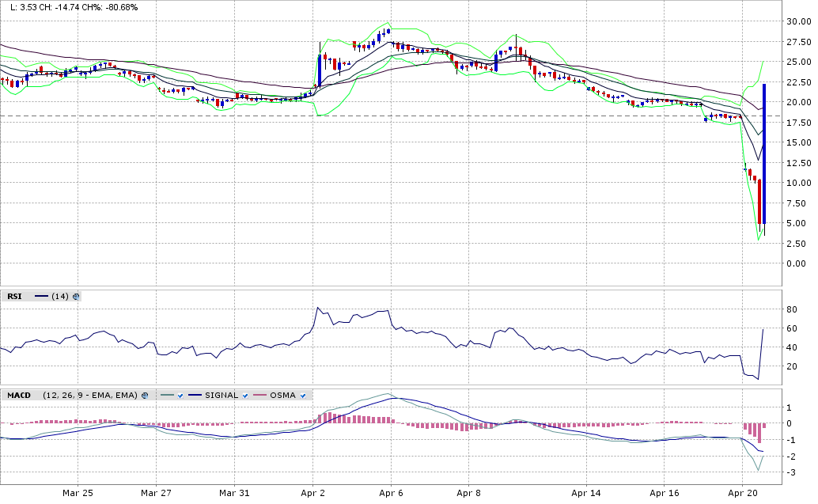818x504 pixels.
Task: Disable the OSMA histogram checkbox
Action: click(x=304, y=395)
